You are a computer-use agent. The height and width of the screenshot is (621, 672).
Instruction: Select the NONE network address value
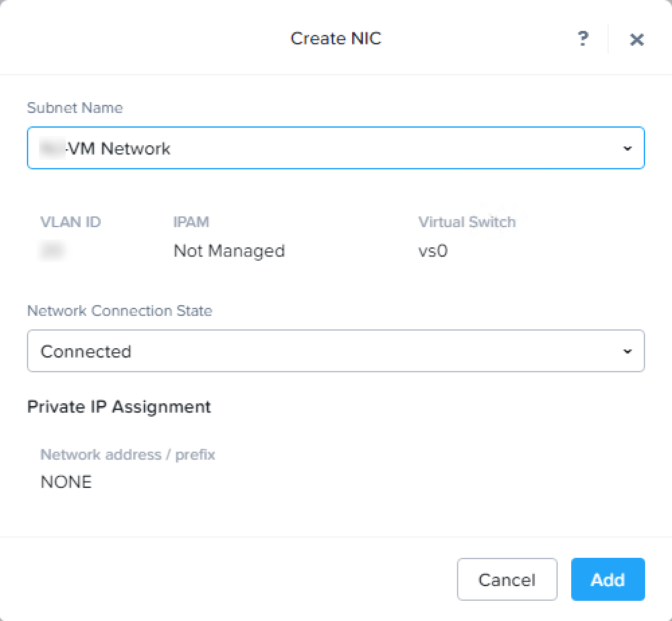click(66, 482)
